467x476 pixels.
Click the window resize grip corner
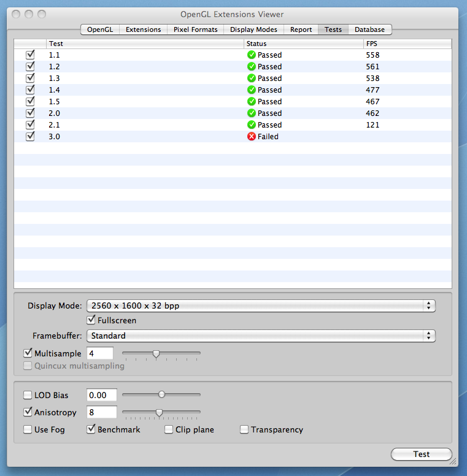tap(453, 462)
